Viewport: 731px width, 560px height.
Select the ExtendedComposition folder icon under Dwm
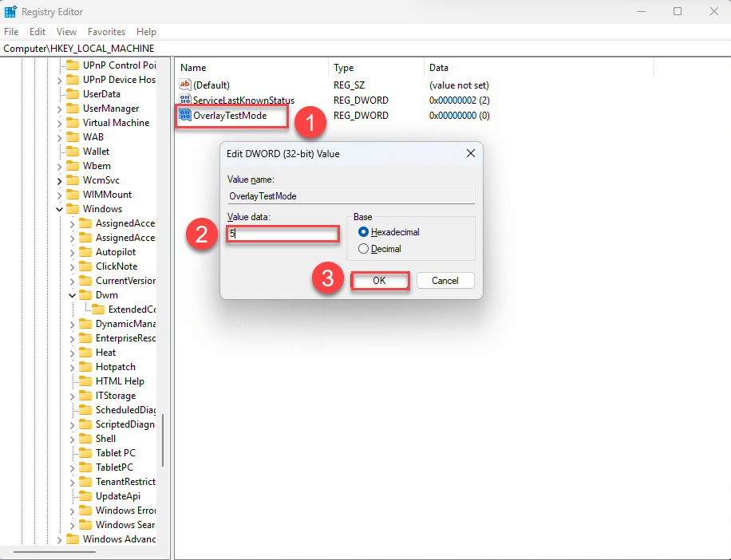pos(98,310)
